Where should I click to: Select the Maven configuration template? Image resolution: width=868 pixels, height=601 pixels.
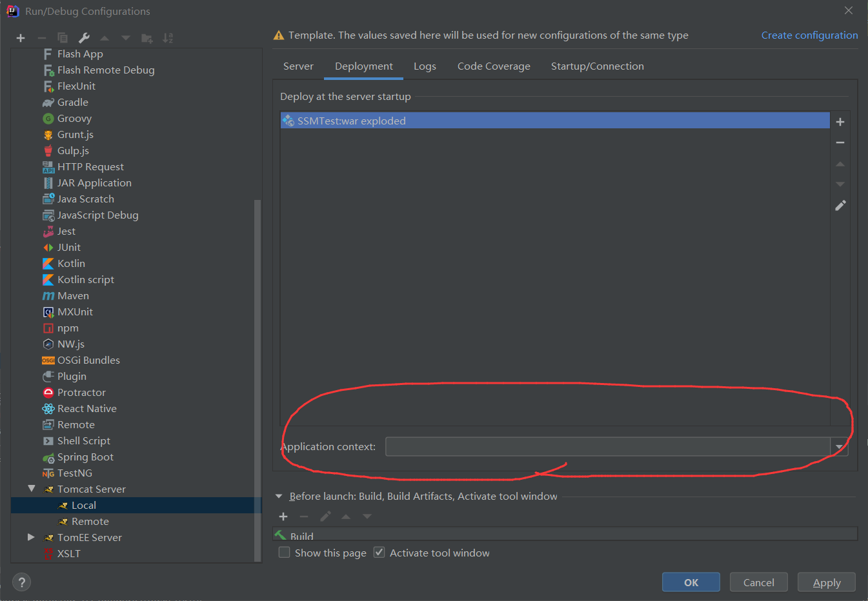(x=73, y=296)
